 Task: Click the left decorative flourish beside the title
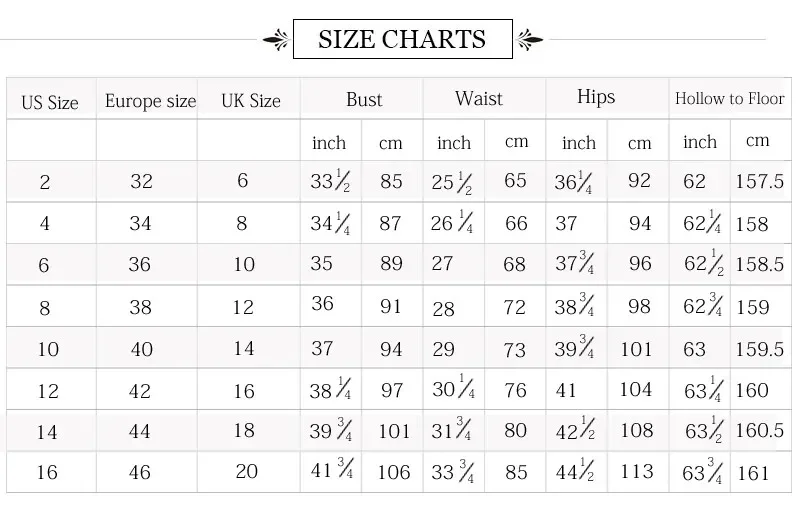(x=276, y=40)
